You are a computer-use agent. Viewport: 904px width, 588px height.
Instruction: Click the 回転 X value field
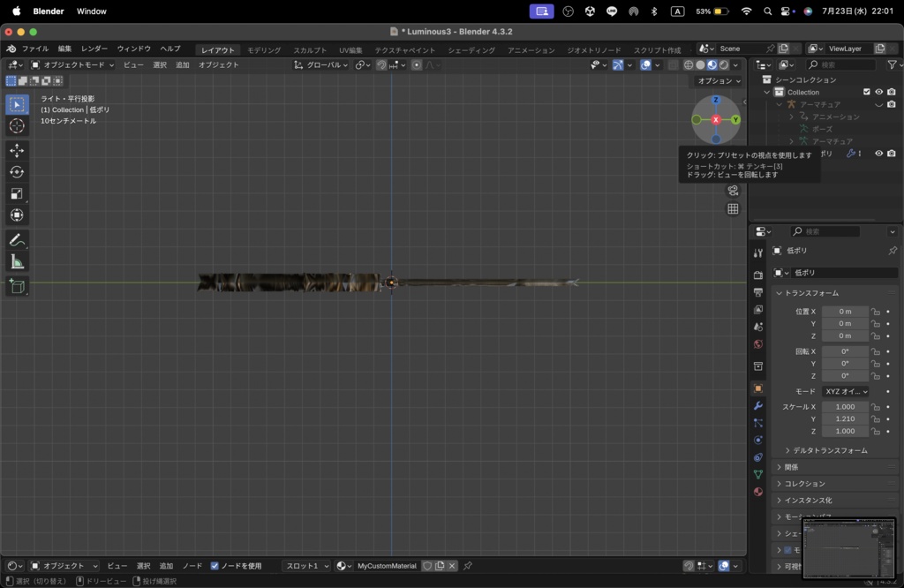(x=845, y=351)
